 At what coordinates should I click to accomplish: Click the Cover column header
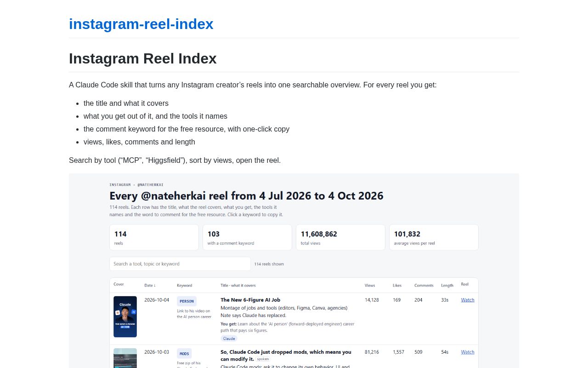[119, 284]
